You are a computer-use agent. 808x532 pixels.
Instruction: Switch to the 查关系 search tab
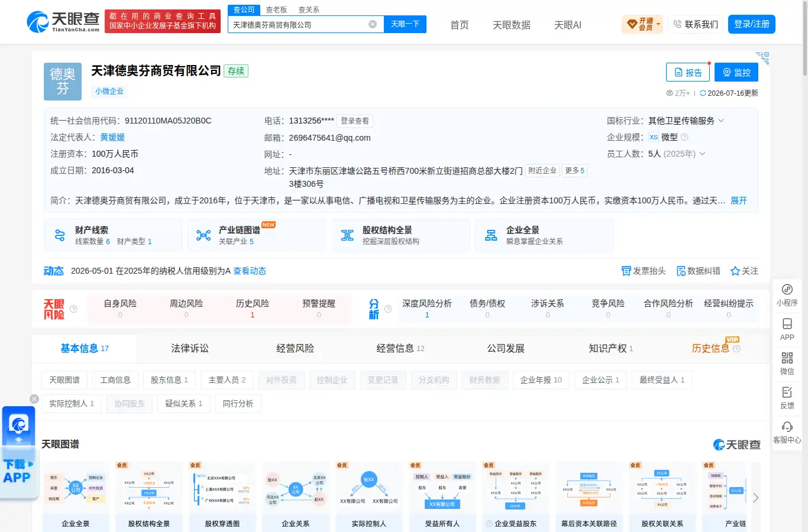coord(309,9)
